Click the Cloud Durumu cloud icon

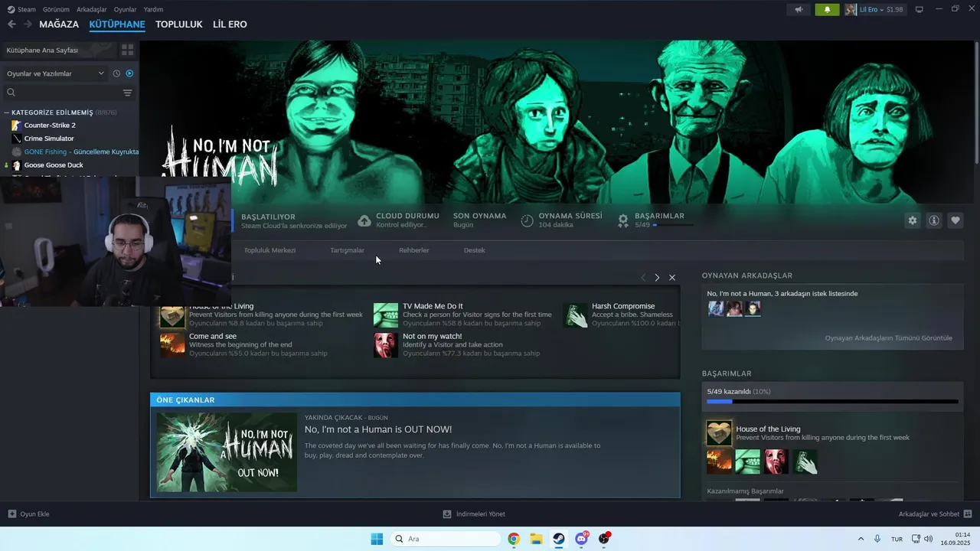click(364, 220)
